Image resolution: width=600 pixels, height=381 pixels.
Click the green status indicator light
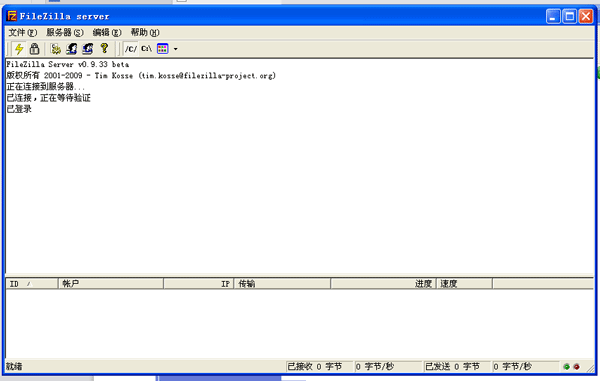tap(566, 366)
